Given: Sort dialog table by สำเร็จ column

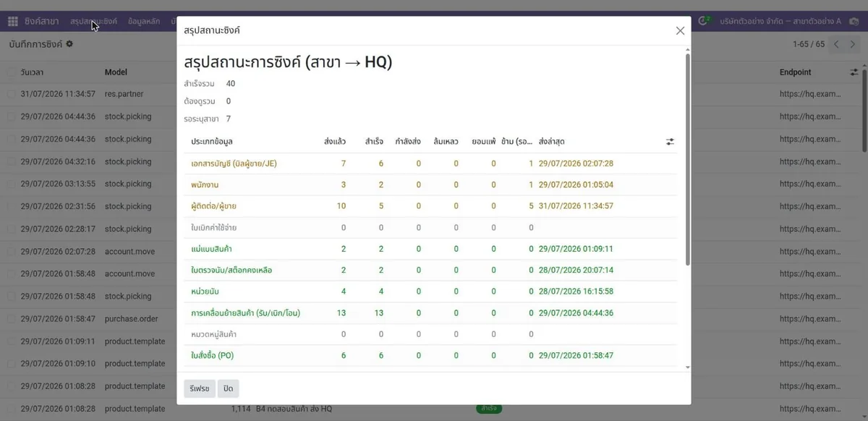Looking at the screenshot, I should click(374, 142).
